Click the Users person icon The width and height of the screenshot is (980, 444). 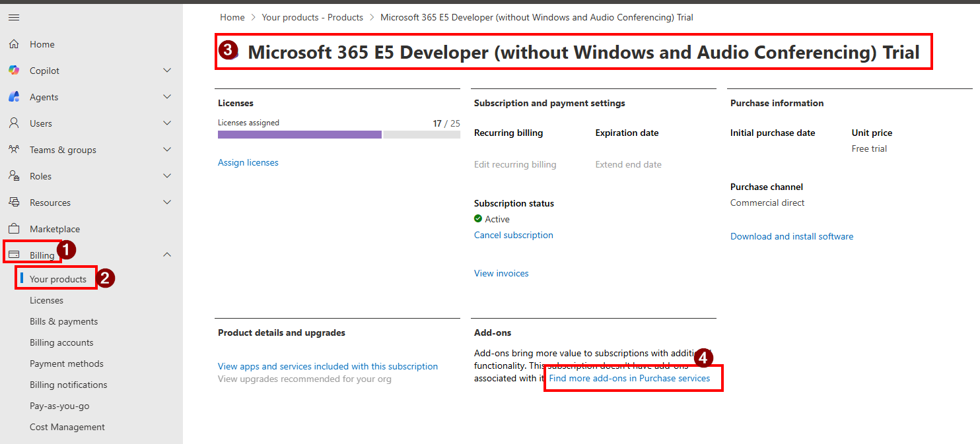click(x=14, y=123)
